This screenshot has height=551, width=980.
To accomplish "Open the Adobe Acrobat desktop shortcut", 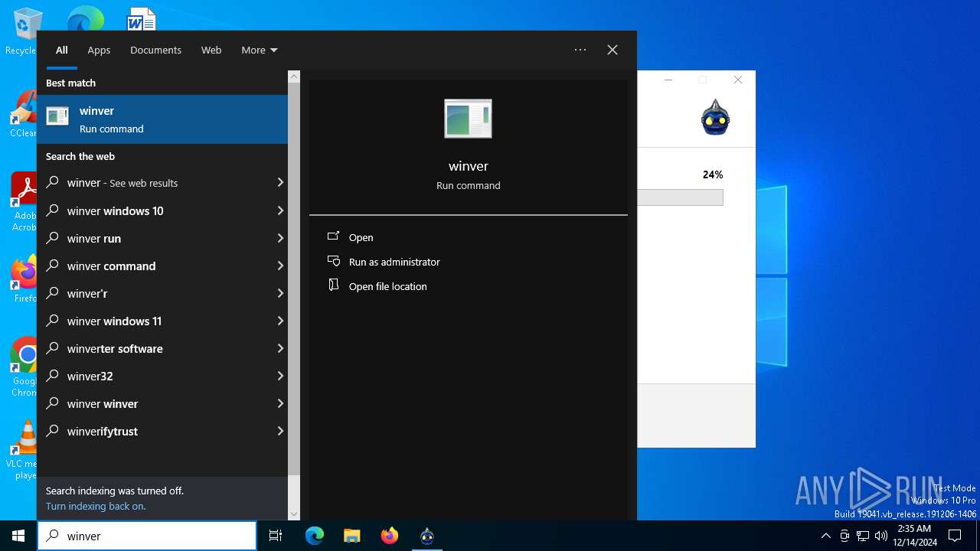I will (24, 201).
